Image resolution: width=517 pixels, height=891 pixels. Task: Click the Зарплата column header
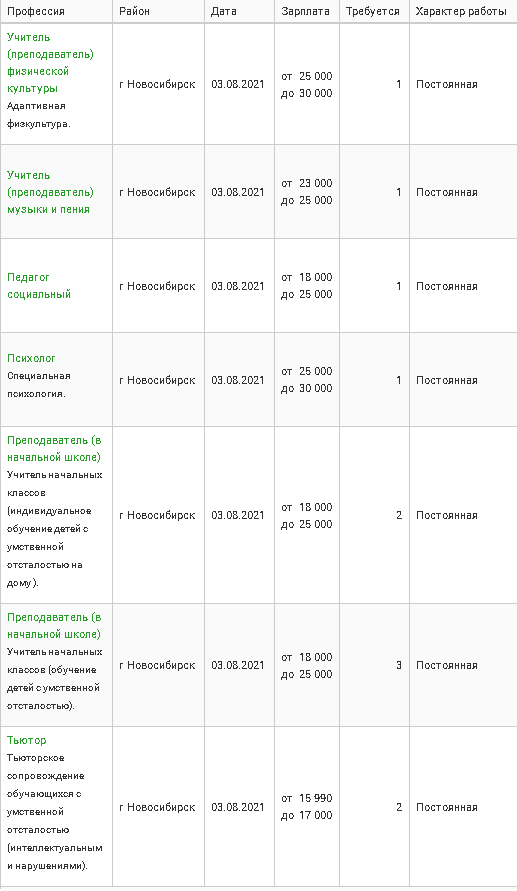(305, 11)
